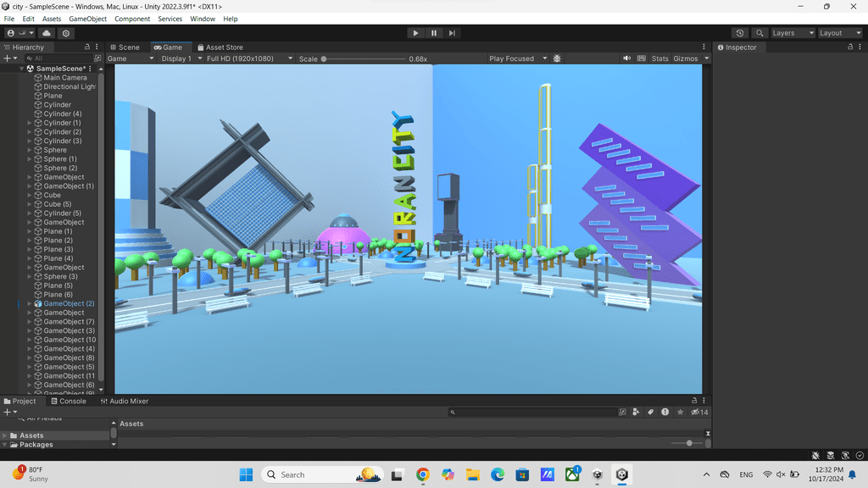Toggle Mute Audio in Game view
This screenshot has height=488, width=868.
626,58
